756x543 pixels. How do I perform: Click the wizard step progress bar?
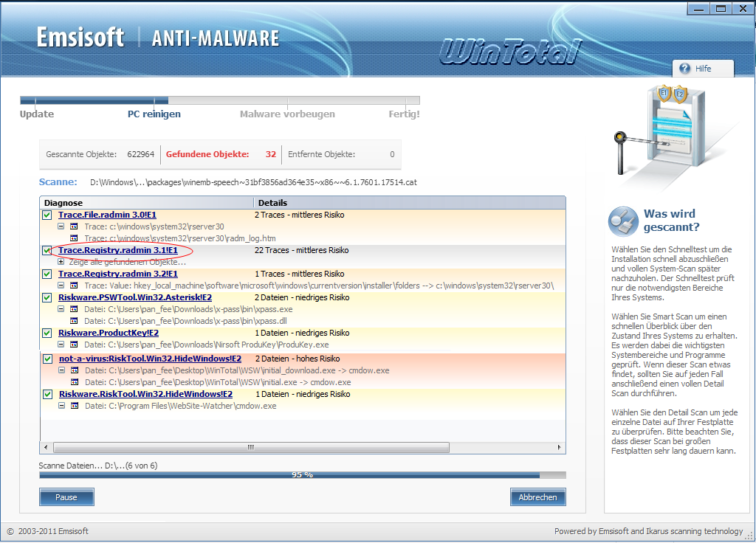coord(220,100)
